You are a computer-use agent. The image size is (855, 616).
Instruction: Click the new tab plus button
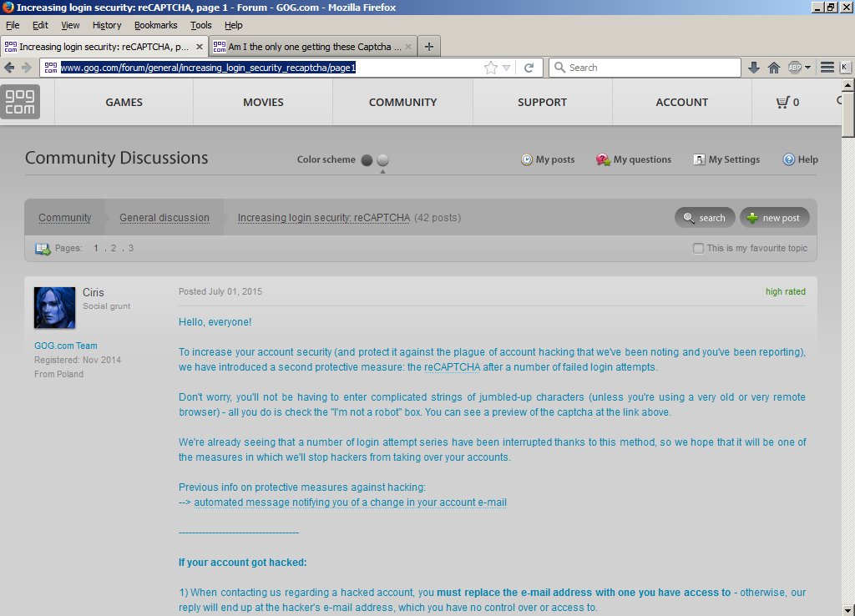[x=429, y=47]
